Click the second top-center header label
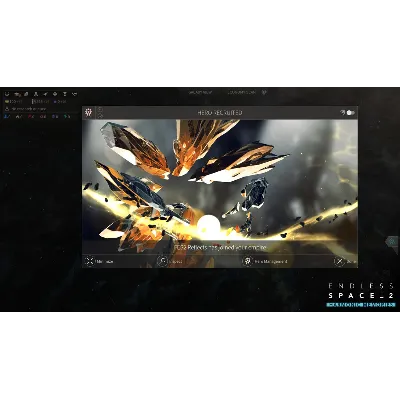The height and width of the screenshot is (400, 400). pyautogui.click(x=242, y=92)
